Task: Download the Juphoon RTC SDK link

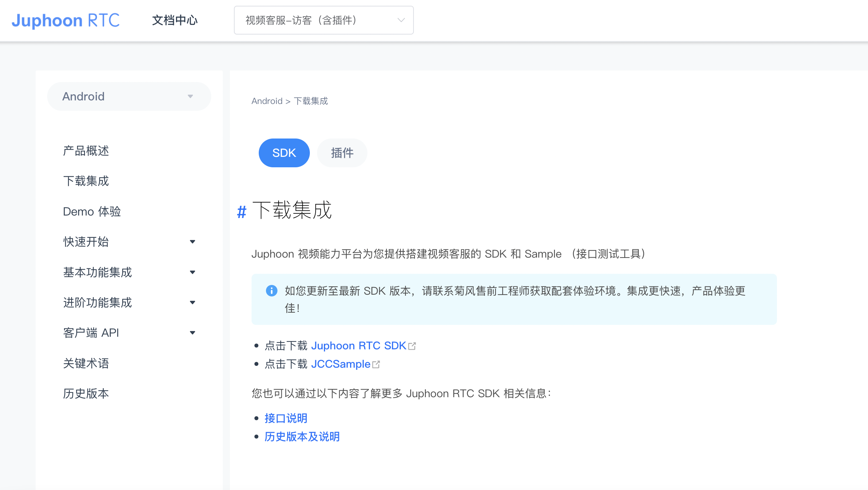Action: pos(358,346)
